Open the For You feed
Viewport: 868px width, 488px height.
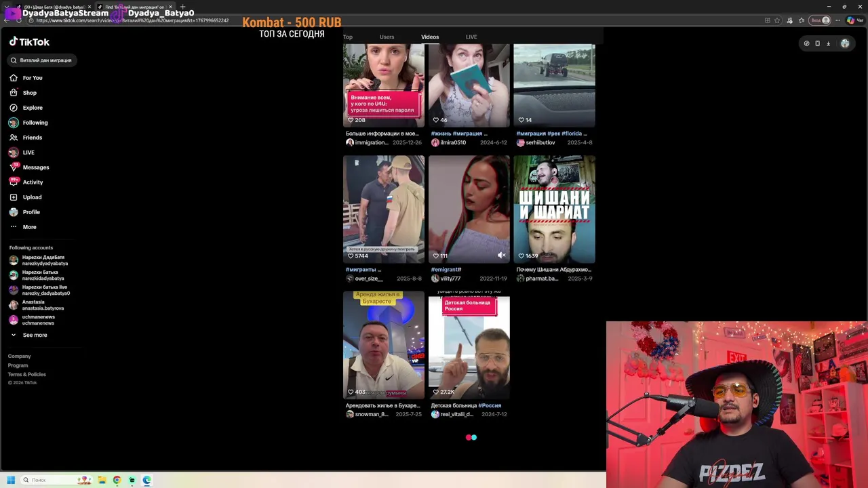[26, 78]
